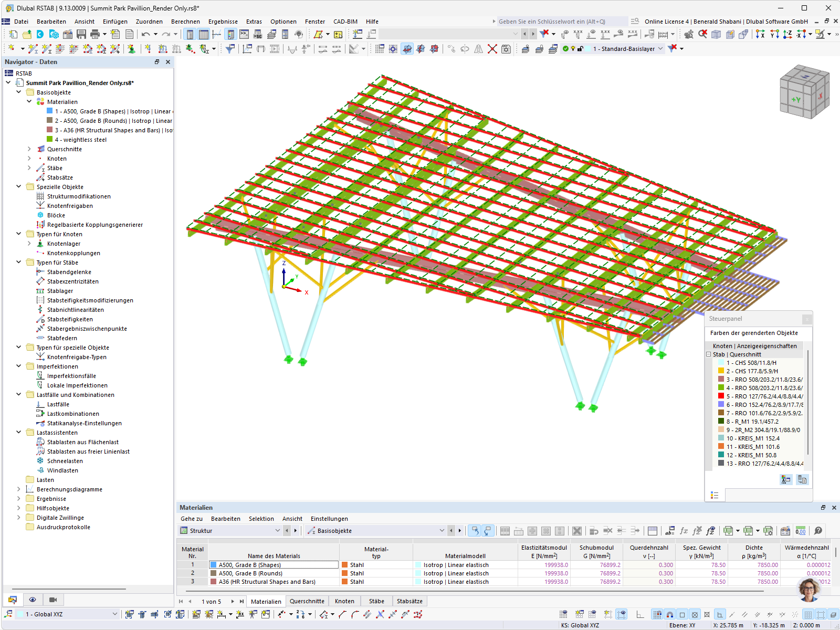Open the CAD-BIM menu
840x630 pixels.
345,22
